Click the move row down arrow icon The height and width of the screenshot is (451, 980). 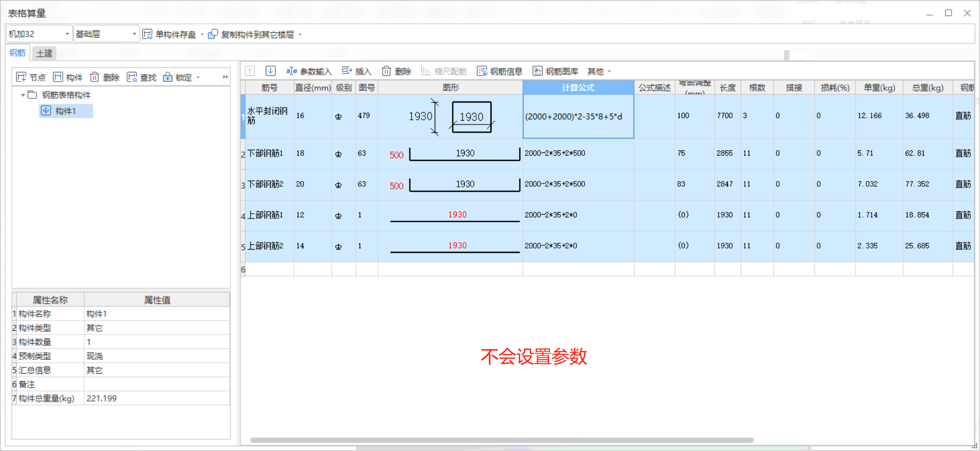[270, 71]
